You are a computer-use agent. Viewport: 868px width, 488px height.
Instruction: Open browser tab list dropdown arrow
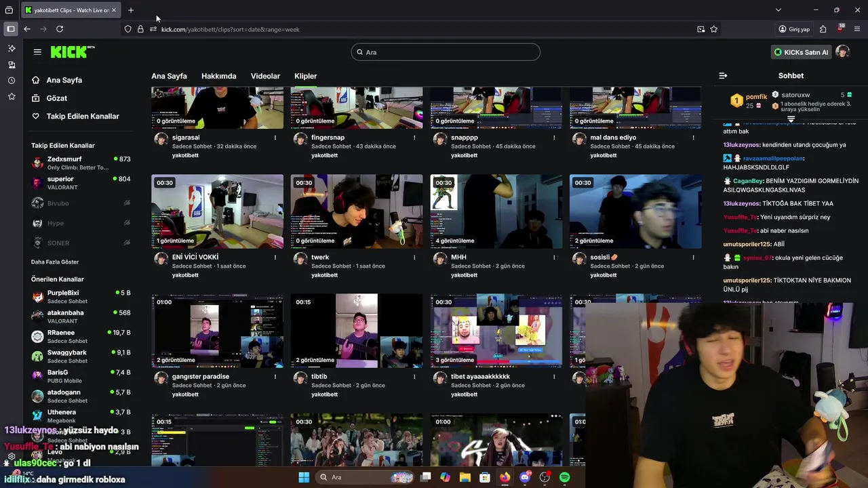pyautogui.click(x=778, y=10)
